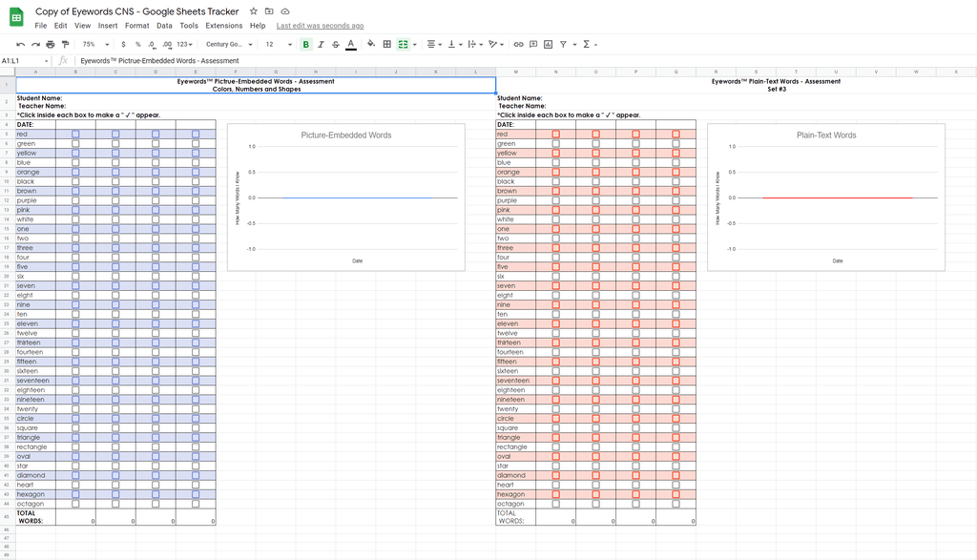Open the File menu
Image resolution: width=977 pixels, height=560 pixels.
coord(41,26)
